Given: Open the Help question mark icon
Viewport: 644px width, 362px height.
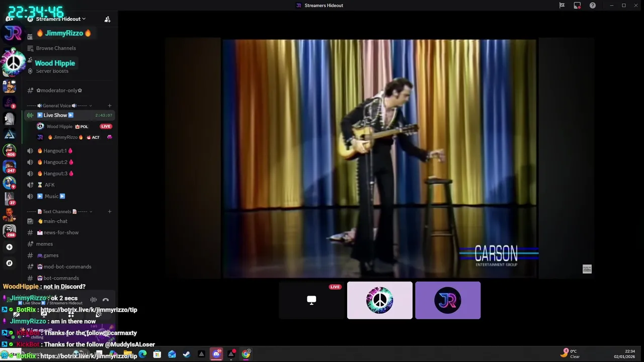Looking at the screenshot, I should pos(593,6).
